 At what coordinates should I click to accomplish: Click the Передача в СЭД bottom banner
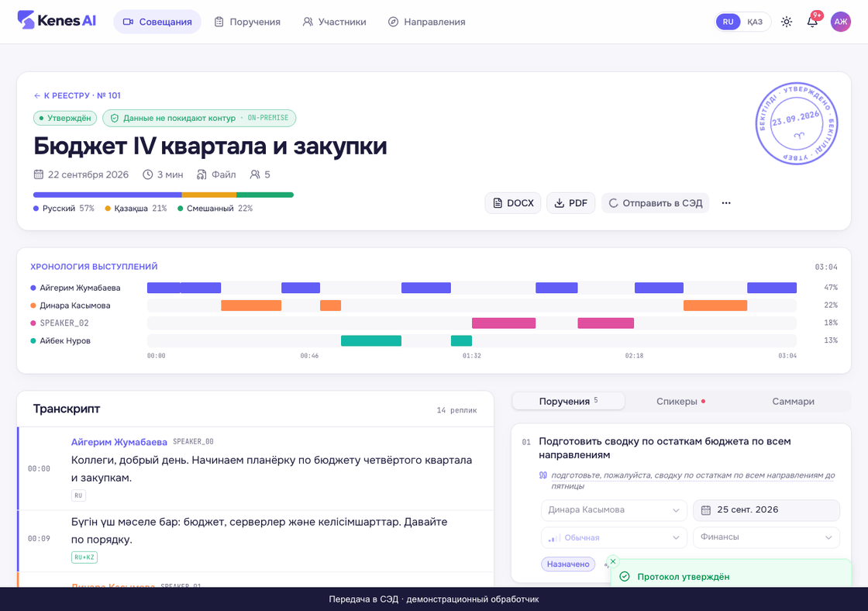[x=434, y=599]
